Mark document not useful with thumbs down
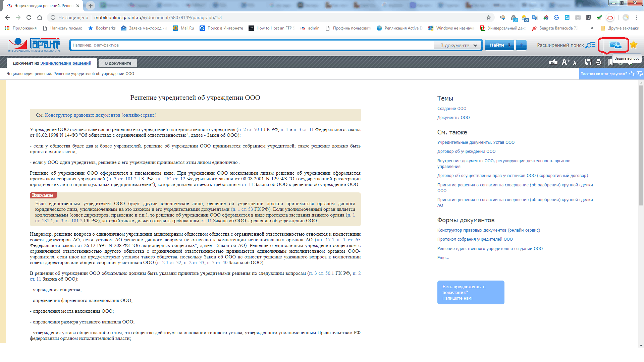 point(640,74)
